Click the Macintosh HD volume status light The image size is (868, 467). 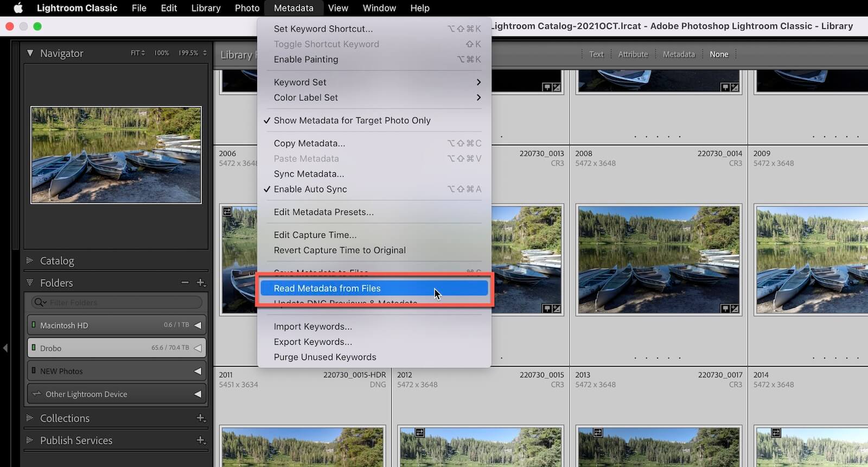34,325
